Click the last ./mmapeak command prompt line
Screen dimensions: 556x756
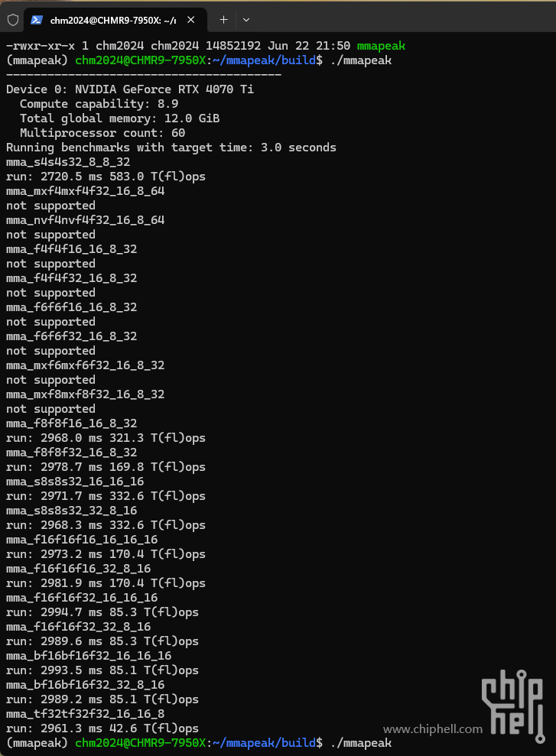pyautogui.click(x=199, y=743)
